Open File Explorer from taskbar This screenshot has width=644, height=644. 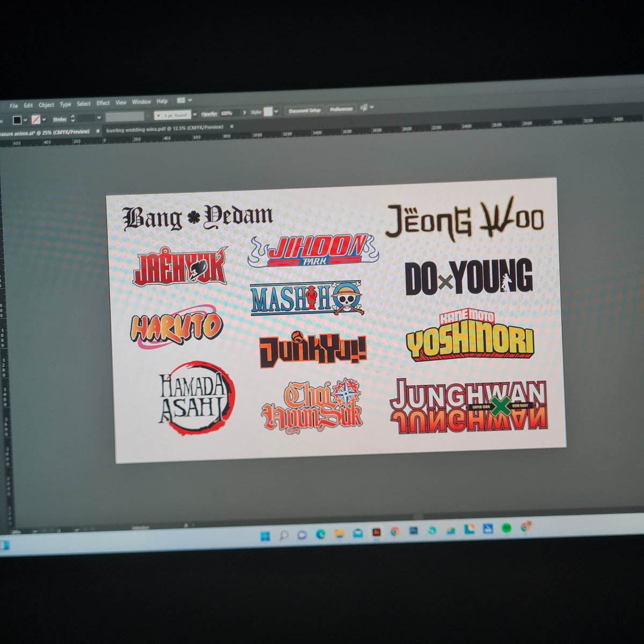pyautogui.click(x=339, y=533)
